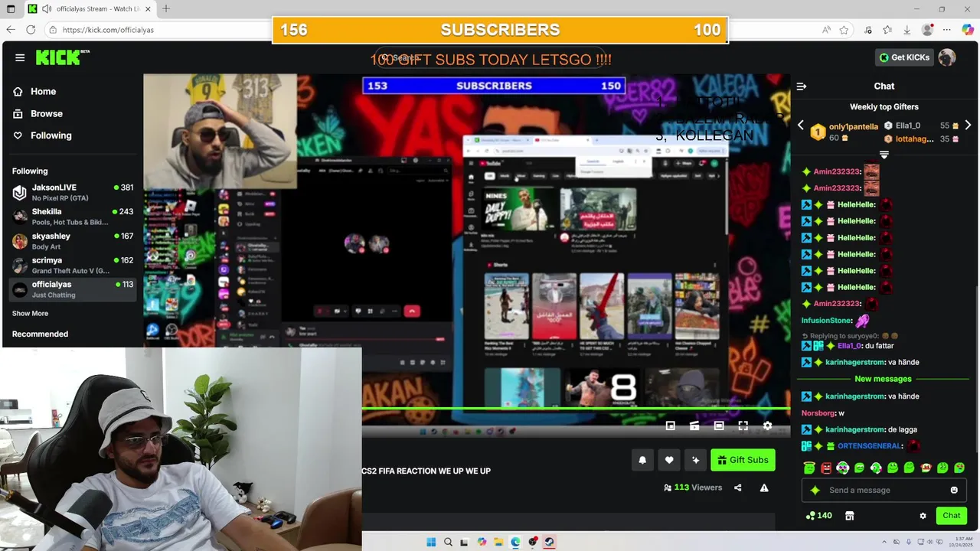Open the hamburger menu beside the Kick logo

[20, 57]
